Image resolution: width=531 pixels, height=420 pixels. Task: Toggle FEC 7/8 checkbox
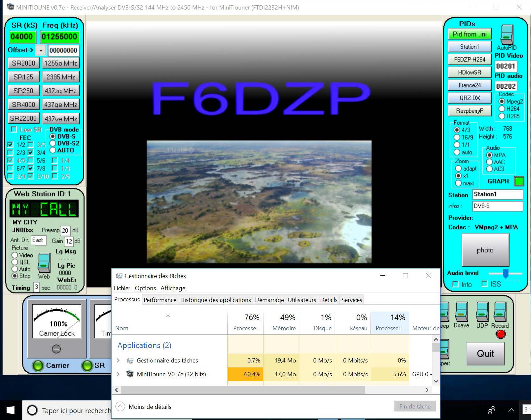pos(30,168)
